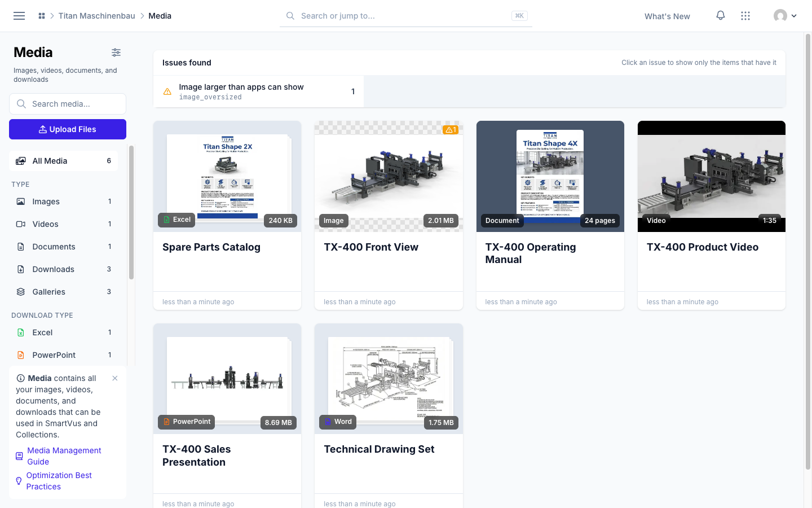
Task: Show the Downloads category
Action: click(x=64, y=269)
